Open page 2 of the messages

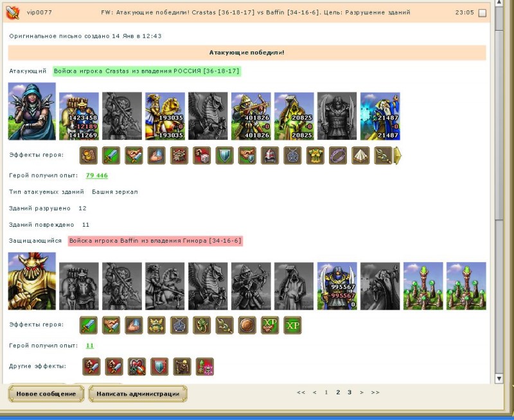(x=338, y=392)
